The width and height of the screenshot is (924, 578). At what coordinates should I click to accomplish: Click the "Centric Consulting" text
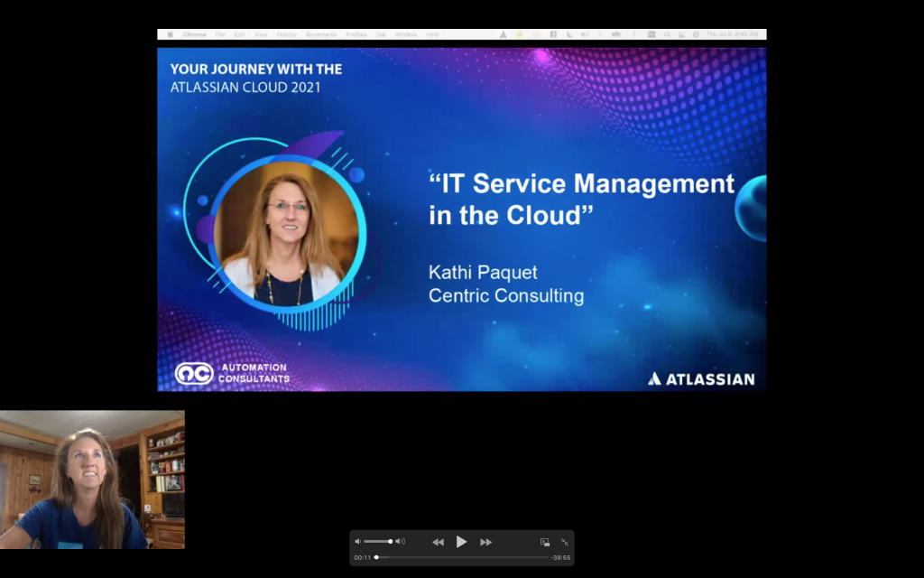pyautogui.click(x=506, y=295)
